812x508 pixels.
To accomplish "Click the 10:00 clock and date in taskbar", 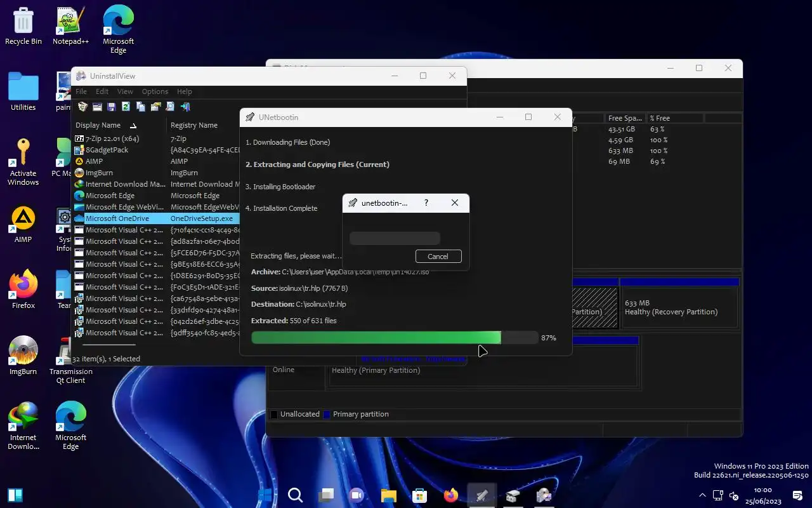I will 763,495.
